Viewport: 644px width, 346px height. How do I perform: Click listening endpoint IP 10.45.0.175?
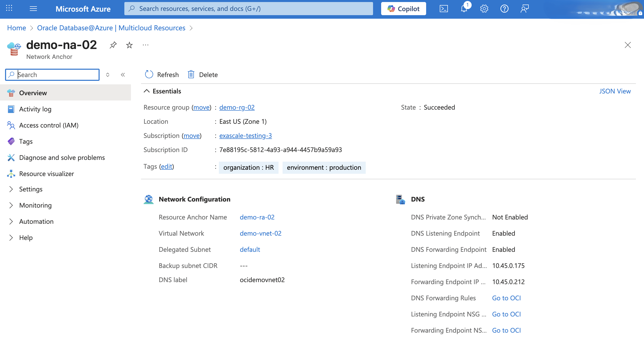[508, 266]
